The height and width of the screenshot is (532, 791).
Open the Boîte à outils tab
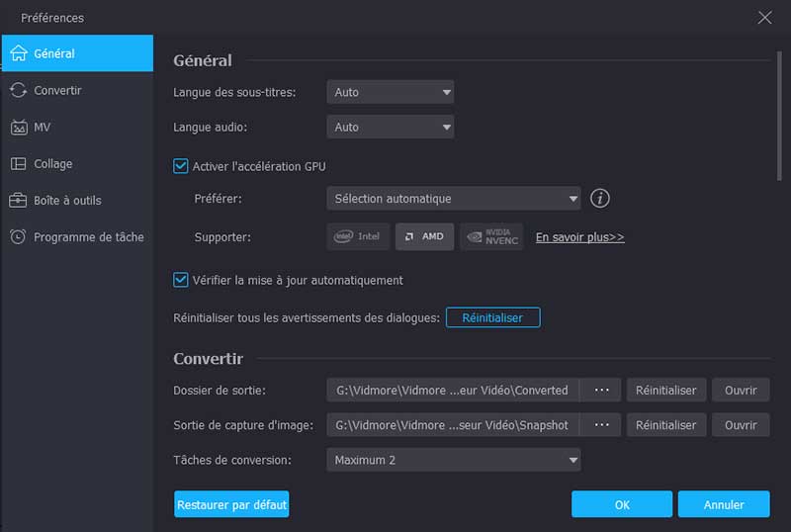click(77, 201)
